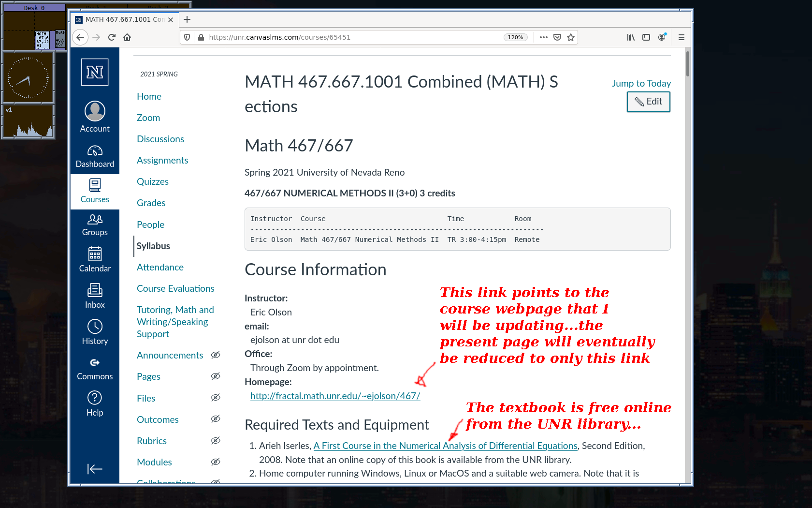Expand page actions three-dots menu
Image resolution: width=812 pixels, height=508 pixels.
tap(544, 37)
